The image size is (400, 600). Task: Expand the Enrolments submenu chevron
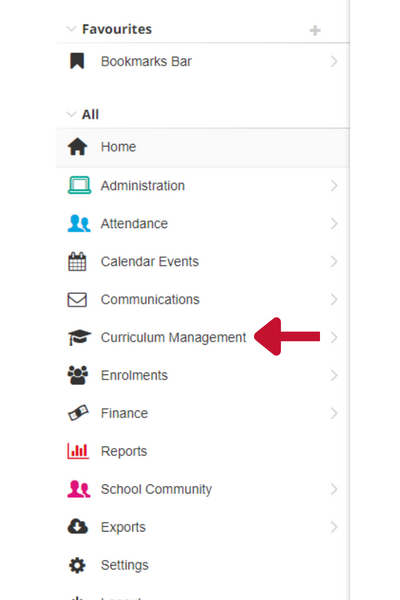[x=334, y=375]
